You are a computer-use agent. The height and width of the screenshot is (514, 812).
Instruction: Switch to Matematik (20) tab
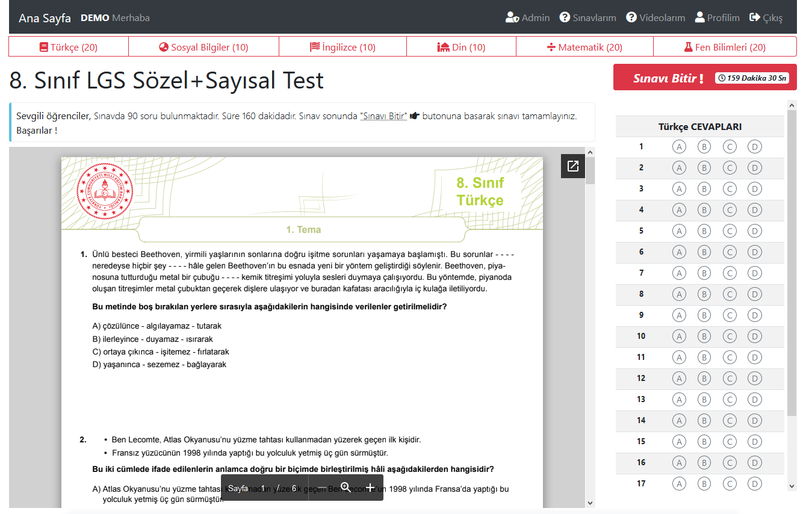(x=584, y=47)
